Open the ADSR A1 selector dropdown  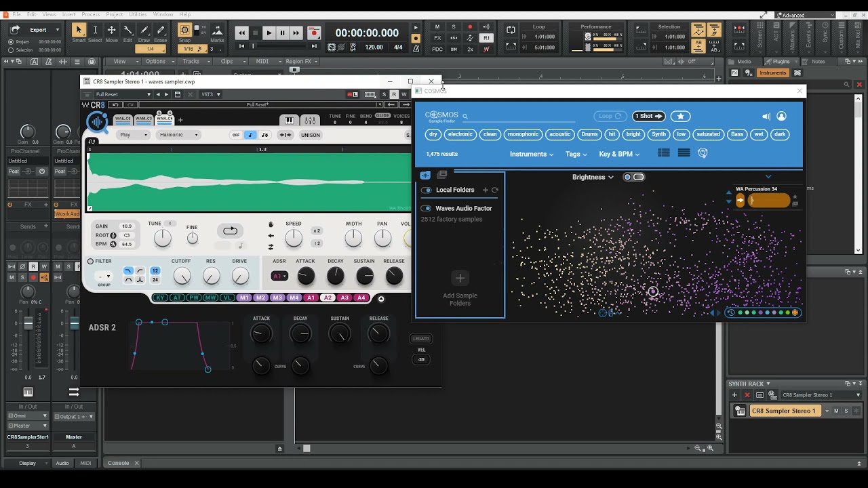click(x=280, y=277)
